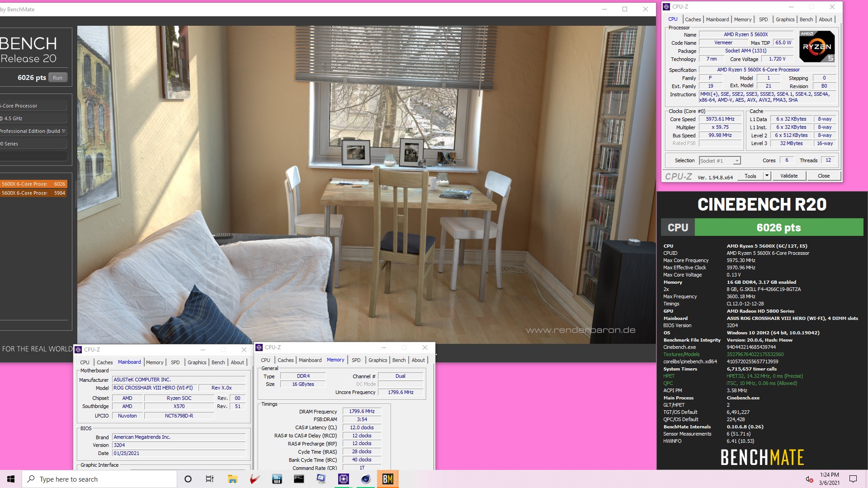Select the 6026 score ranking row
This screenshot has height=488, width=868.
point(33,184)
